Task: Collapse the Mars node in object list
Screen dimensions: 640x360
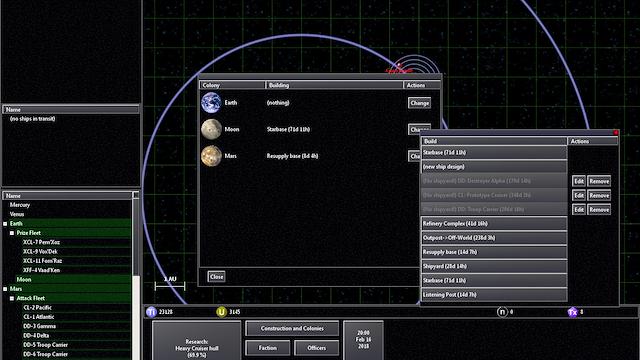Action: pos(5,289)
